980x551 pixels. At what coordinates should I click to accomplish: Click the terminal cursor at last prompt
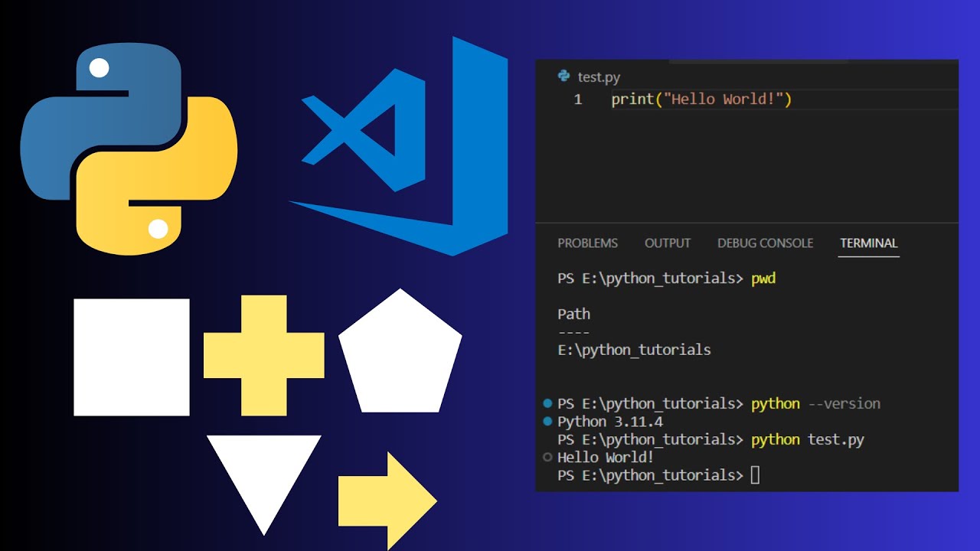[755, 475]
